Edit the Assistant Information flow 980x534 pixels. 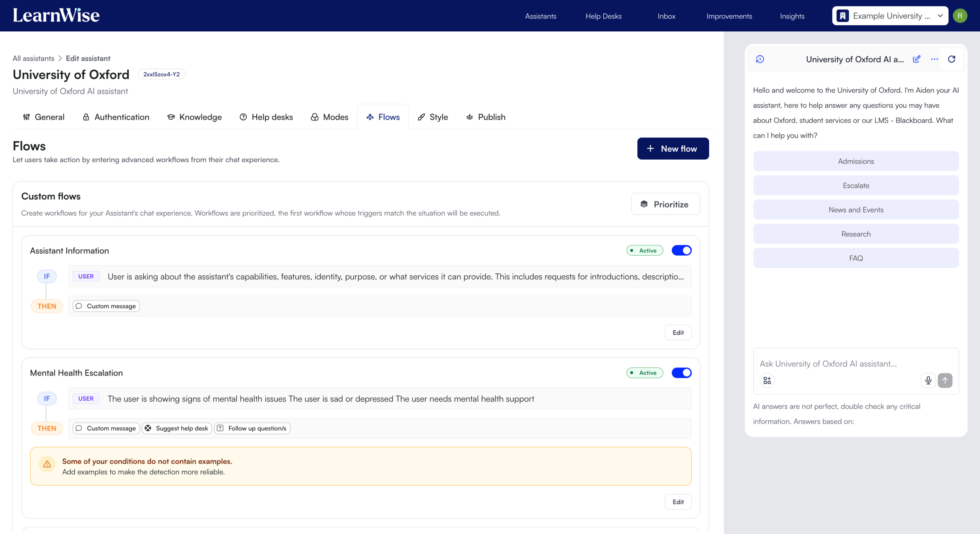[678, 332]
